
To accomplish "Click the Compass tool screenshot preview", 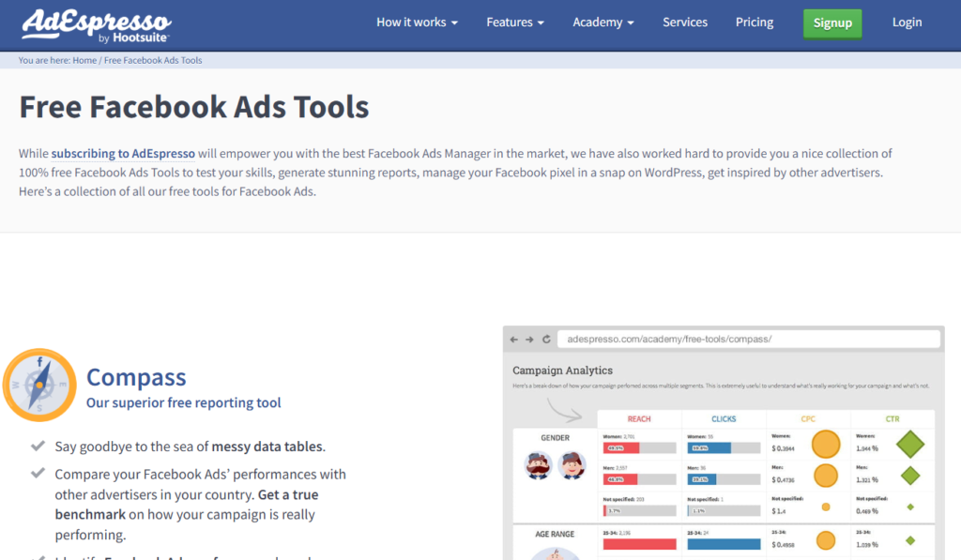I will (x=724, y=443).
